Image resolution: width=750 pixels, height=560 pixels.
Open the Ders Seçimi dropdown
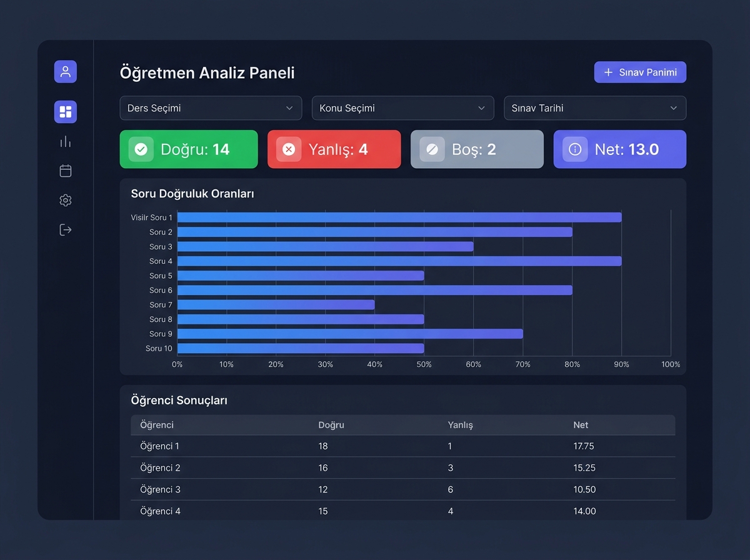point(211,108)
